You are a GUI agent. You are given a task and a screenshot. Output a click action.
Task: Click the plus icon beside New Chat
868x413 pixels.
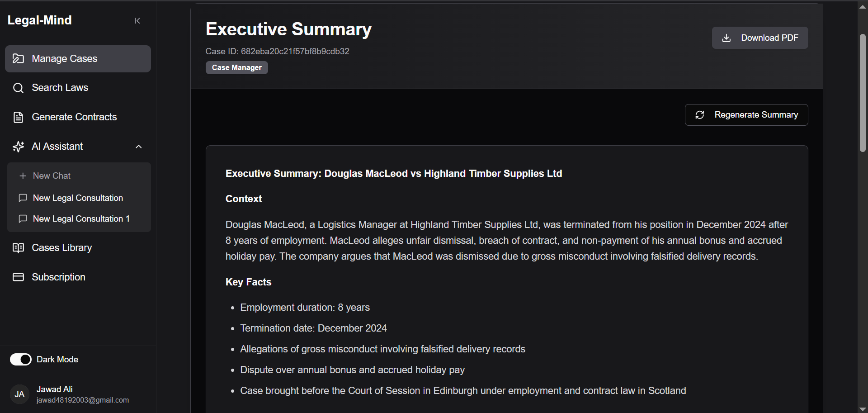tap(23, 176)
